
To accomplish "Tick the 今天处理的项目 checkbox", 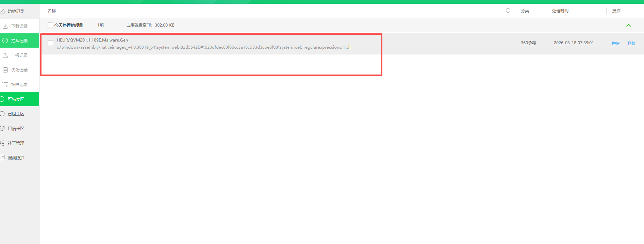I will tap(50, 25).
